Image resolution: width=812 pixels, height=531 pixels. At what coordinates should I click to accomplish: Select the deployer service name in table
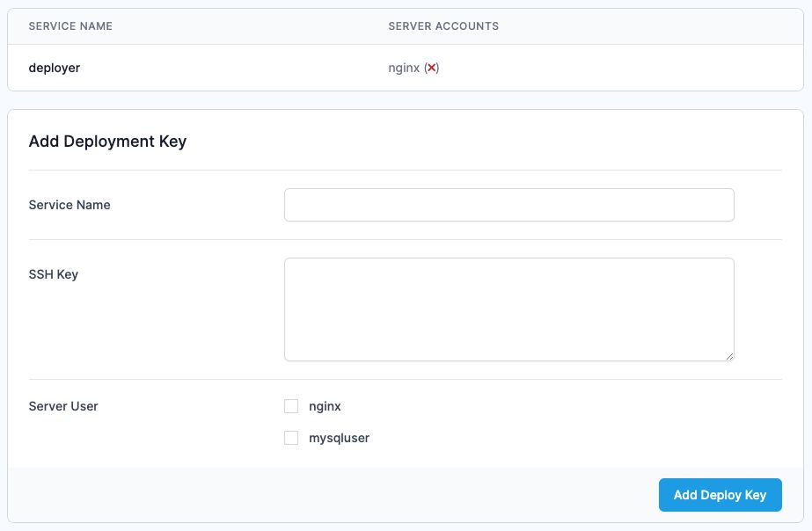tap(55, 68)
